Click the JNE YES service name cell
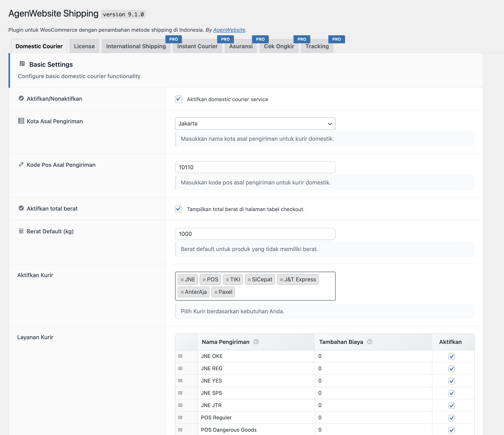The width and height of the screenshot is (504, 435). 256,381
